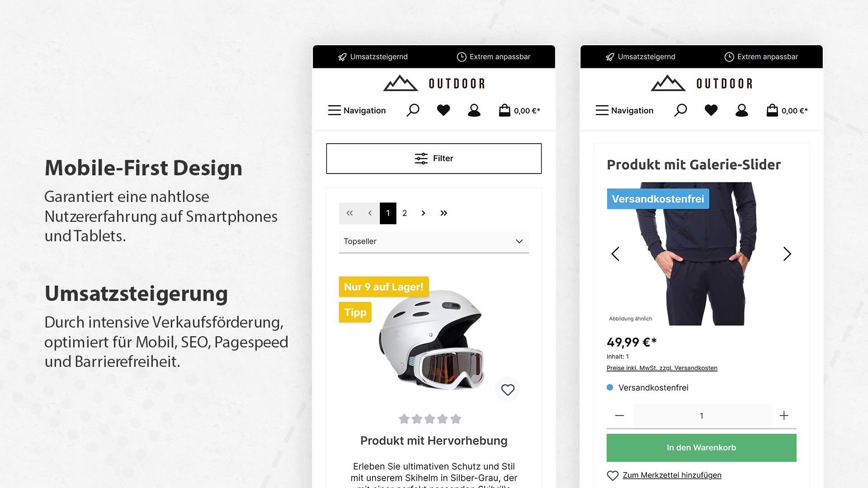The height and width of the screenshot is (488, 868).
Task: Click In den Warenkorb button
Action: point(702,447)
